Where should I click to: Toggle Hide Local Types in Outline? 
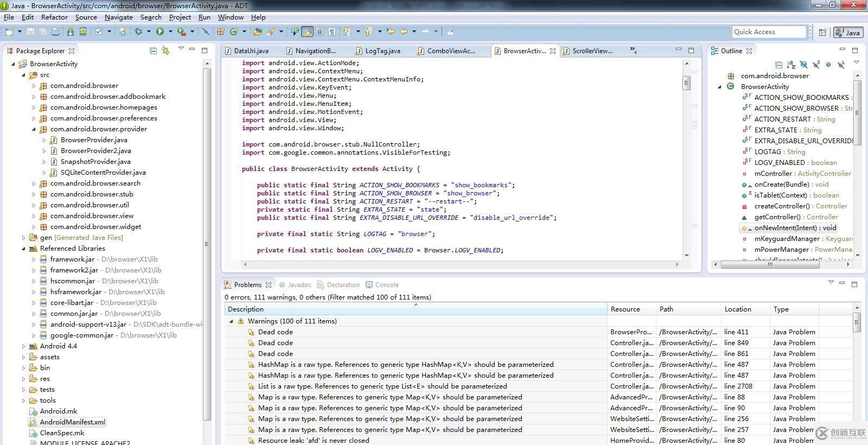pyautogui.click(x=841, y=65)
